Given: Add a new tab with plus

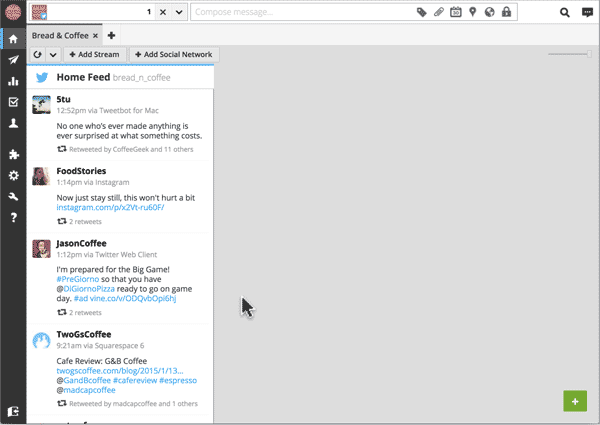Looking at the screenshot, I should pyautogui.click(x=111, y=36).
